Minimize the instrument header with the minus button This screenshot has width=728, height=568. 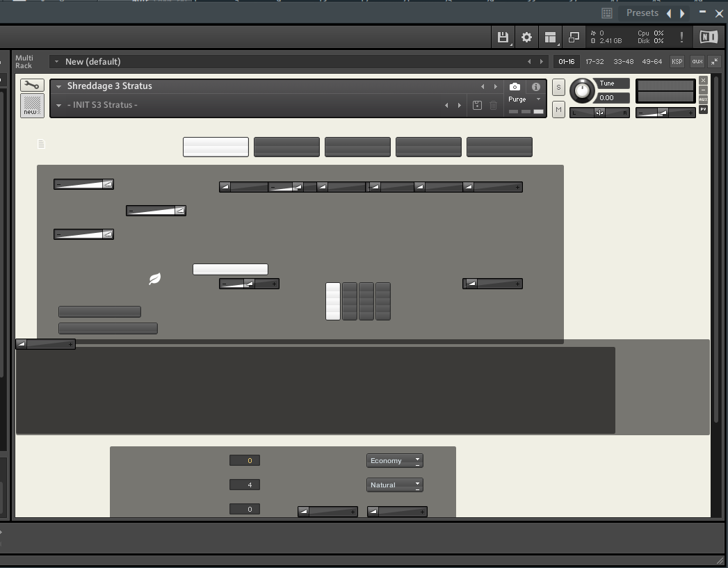(x=704, y=90)
